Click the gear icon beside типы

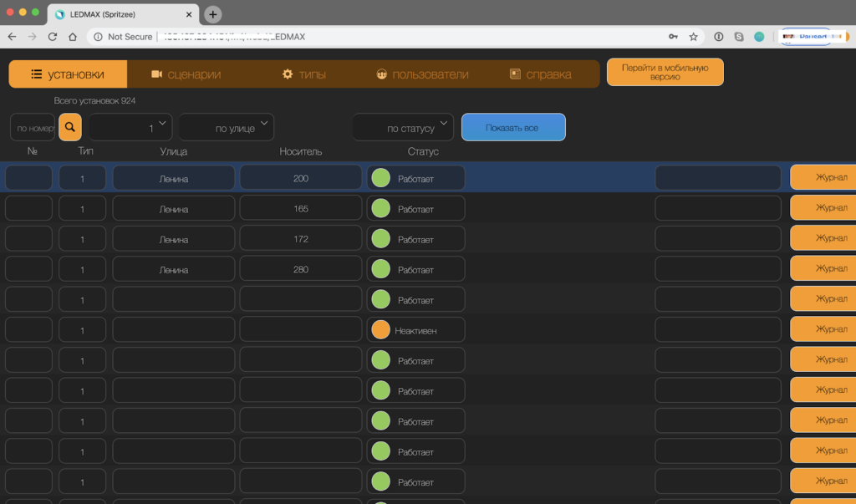(288, 74)
